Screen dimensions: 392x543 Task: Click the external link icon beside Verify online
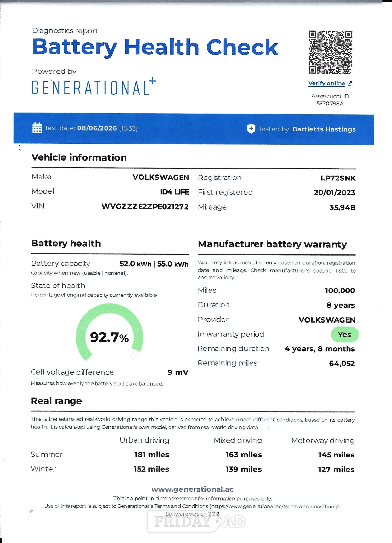click(350, 83)
